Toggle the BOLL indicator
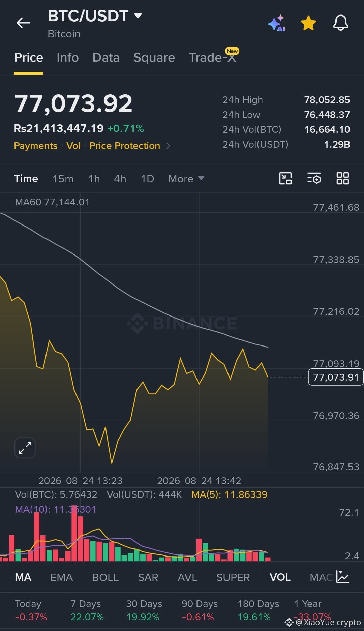This screenshot has width=364, height=631. coord(105,577)
